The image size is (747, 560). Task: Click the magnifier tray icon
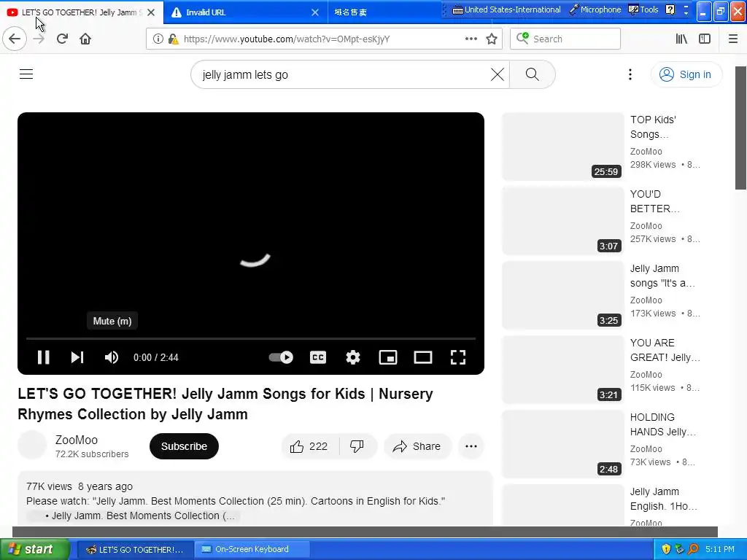694,549
